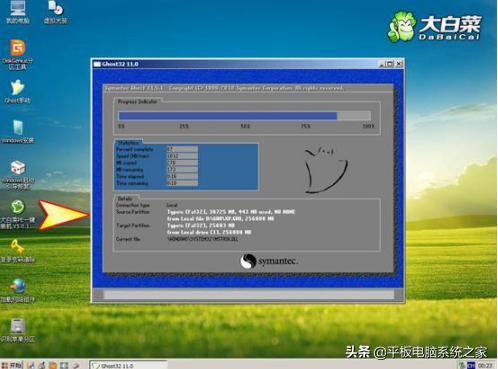
Task: Open the golden key password clear icon
Action: 17,251
